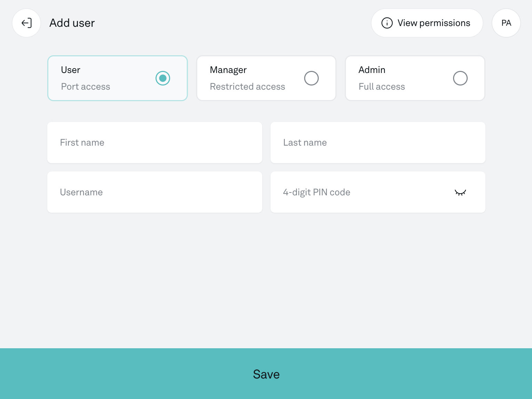Image resolution: width=532 pixels, height=399 pixels.
Task: Pick the Admin role card title
Action: pos(372,70)
